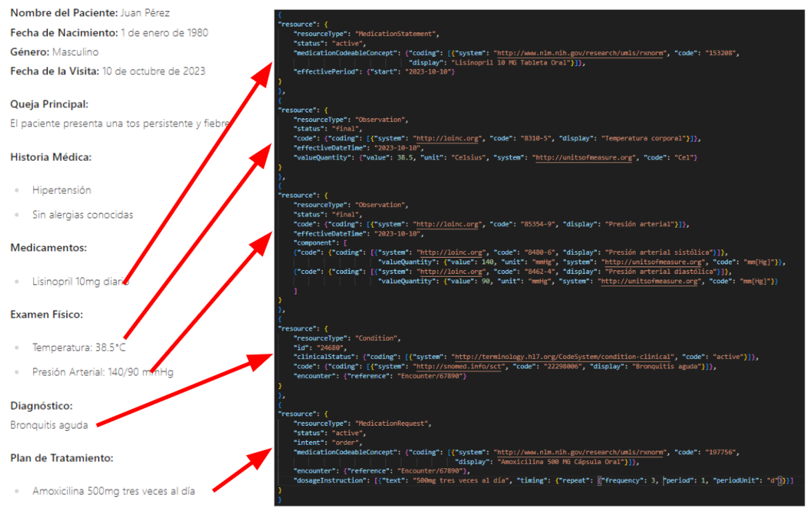Select the Sin alergias conocidas bullet item
Viewport: 812px width, 511px height.
(x=83, y=215)
